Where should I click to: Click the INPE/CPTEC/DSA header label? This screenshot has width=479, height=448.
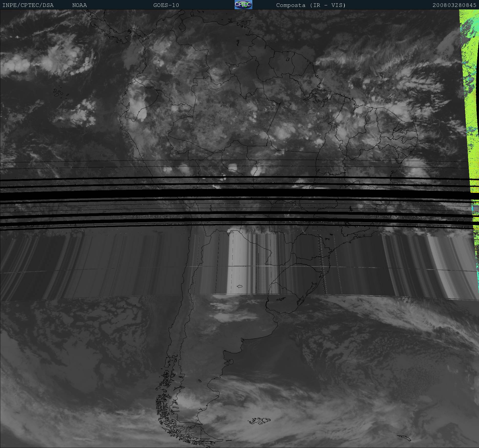[x=28, y=5]
